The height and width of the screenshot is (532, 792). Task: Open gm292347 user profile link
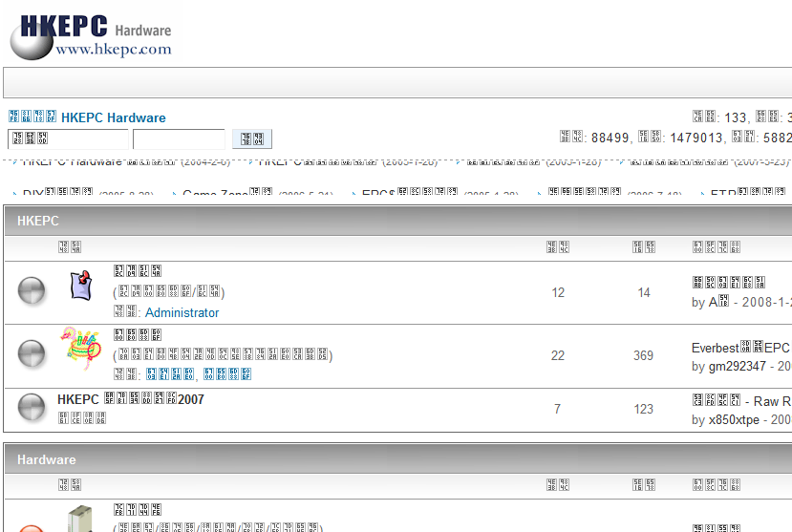click(x=738, y=366)
